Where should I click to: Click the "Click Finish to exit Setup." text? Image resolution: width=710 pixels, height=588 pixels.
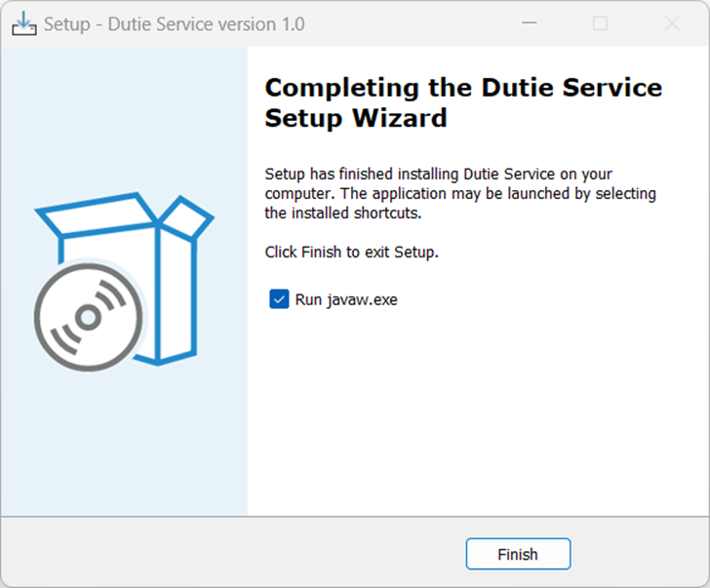coord(352,252)
